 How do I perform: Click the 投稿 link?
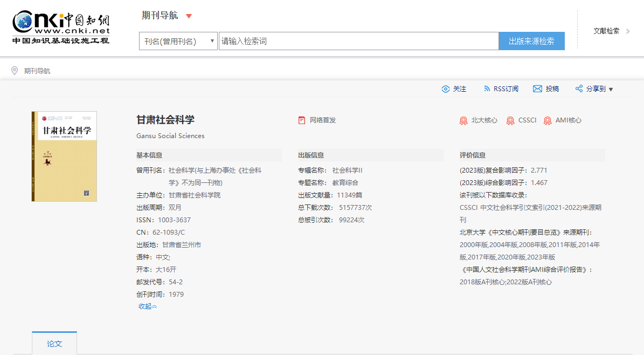(552, 89)
